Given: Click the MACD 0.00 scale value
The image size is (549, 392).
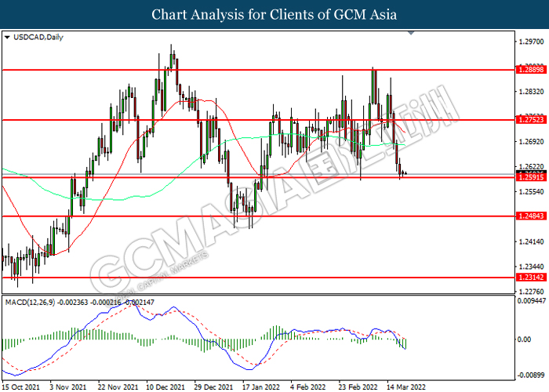Looking at the screenshot, I should (524, 339).
